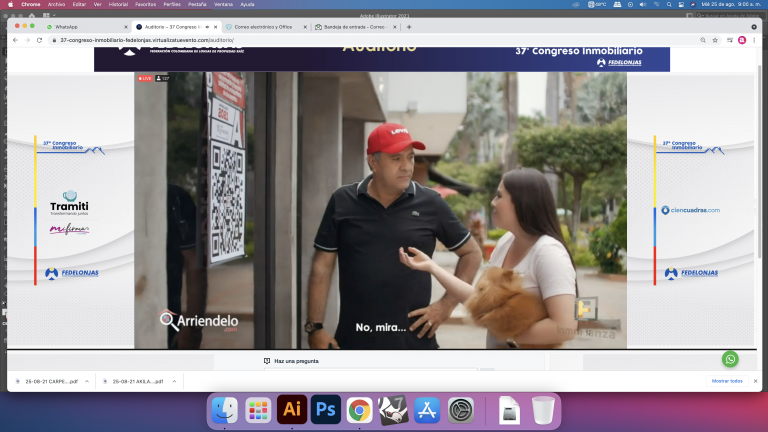Open the Chrome application menu
The width and height of the screenshot is (768, 432).
point(30,4)
